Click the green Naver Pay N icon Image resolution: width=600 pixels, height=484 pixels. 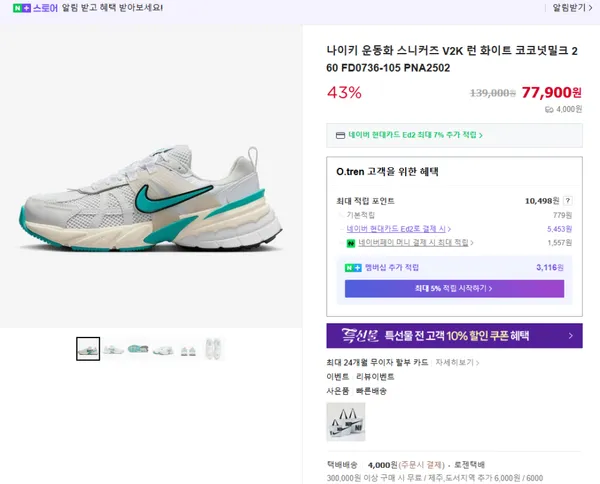pyautogui.click(x=351, y=243)
